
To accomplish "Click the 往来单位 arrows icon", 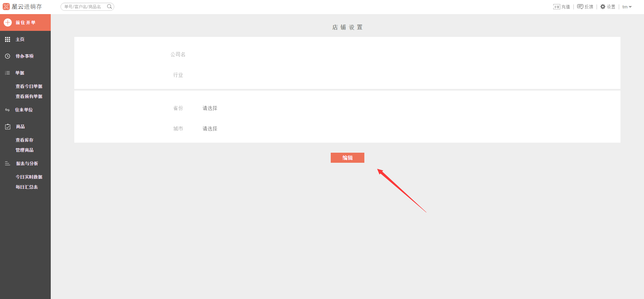I will pyautogui.click(x=7, y=110).
